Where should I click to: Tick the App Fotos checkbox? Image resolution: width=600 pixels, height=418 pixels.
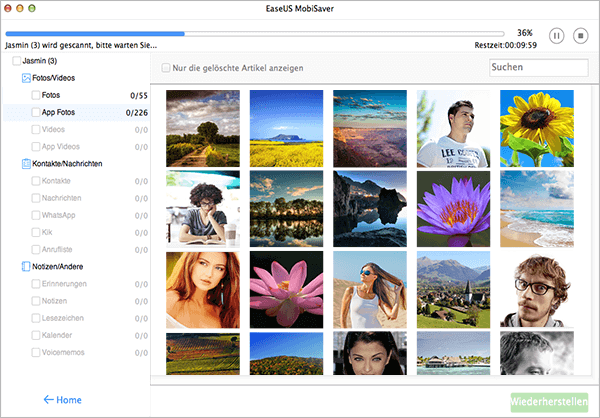36,112
